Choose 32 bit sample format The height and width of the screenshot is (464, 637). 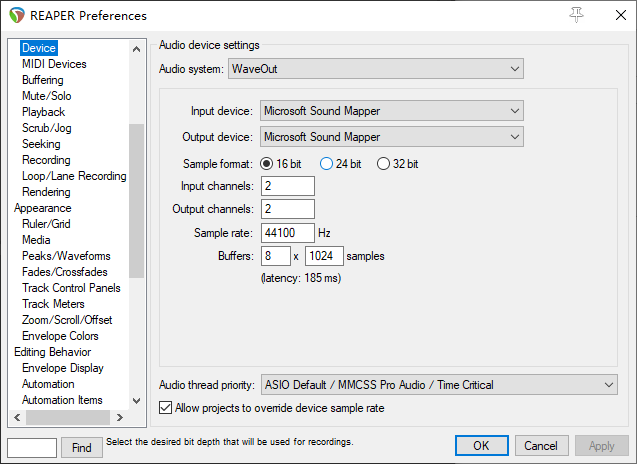coord(383,164)
